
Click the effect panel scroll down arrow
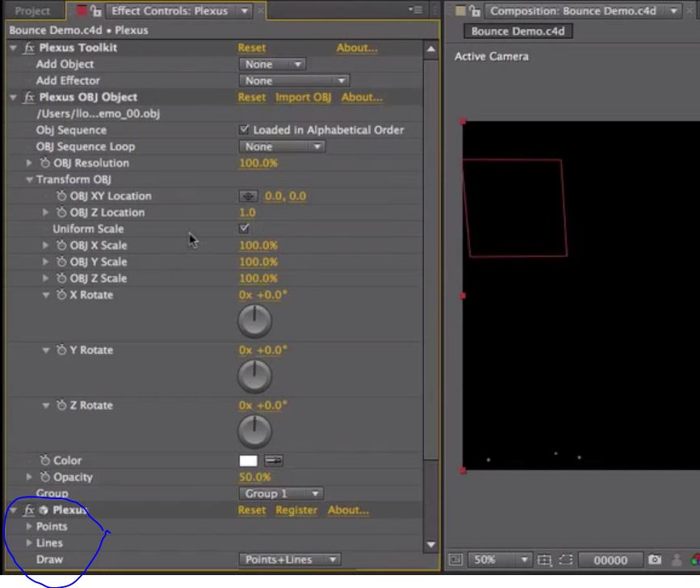[431, 544]
